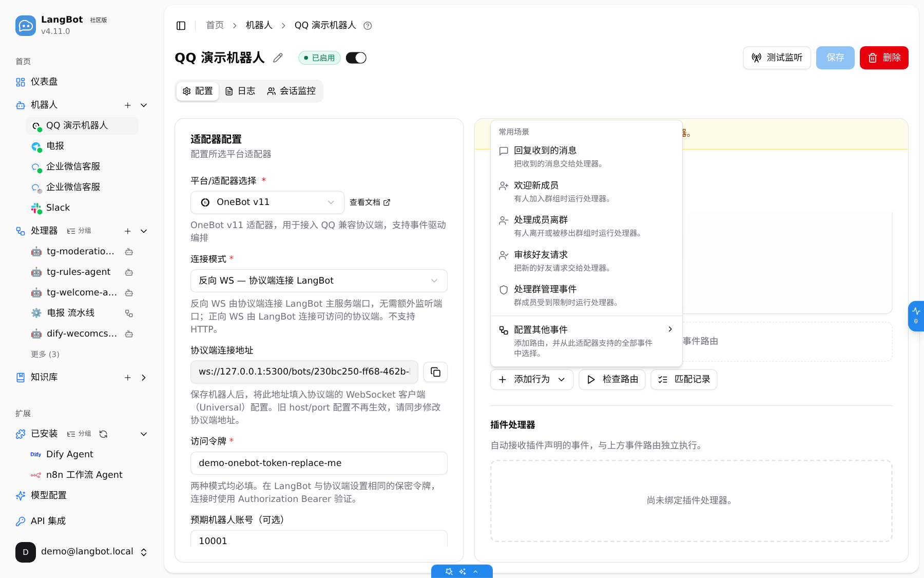Image resolution: width=924 pixels, height=578 pixels.
Task: Click the access token input field
Action: pyautogui.click(x=319, y=463)
